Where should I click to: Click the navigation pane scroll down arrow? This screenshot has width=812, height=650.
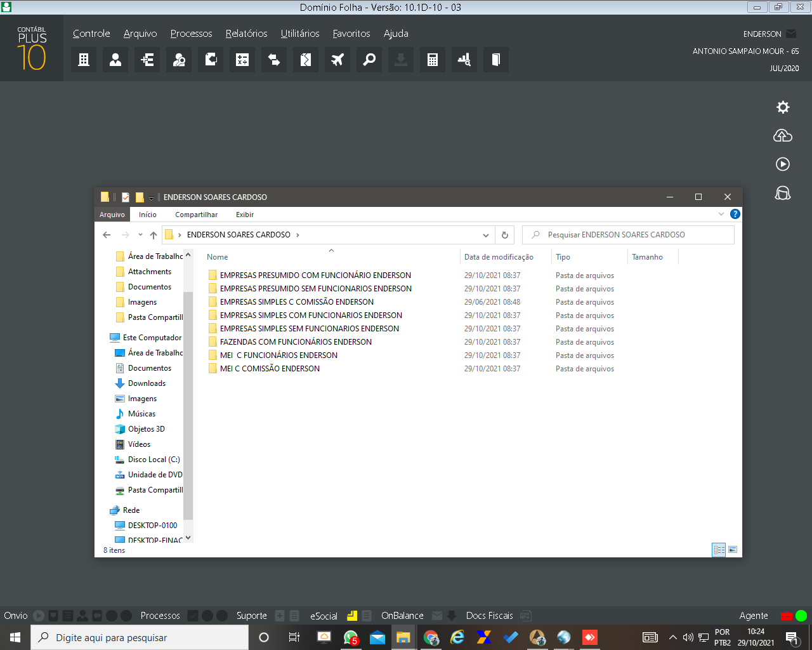(x=188, y=538)
